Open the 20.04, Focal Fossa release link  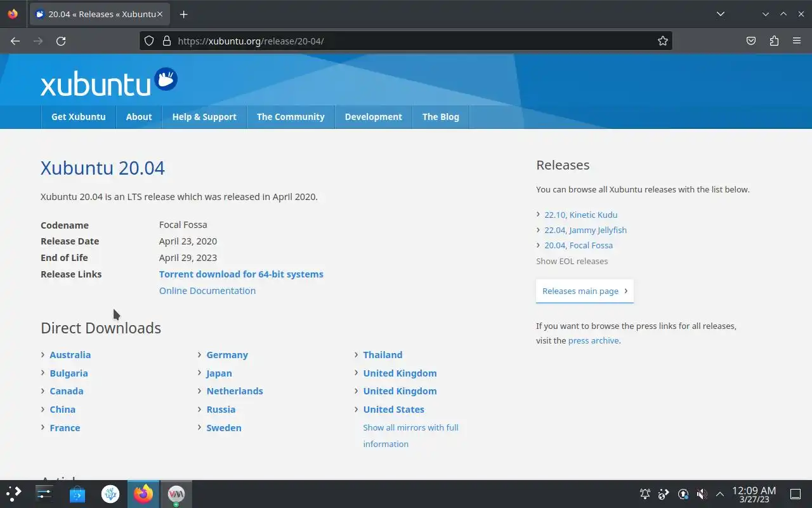(579, 245)
